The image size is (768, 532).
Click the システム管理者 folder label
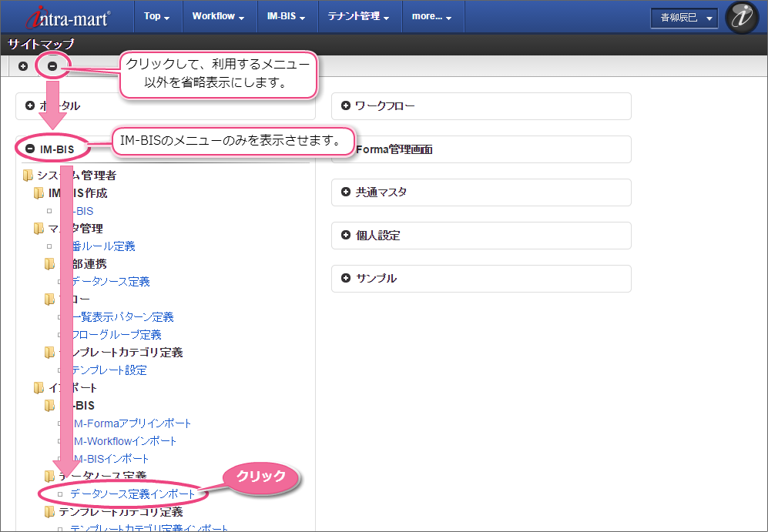pyautogui.click(x=76, y=176)
